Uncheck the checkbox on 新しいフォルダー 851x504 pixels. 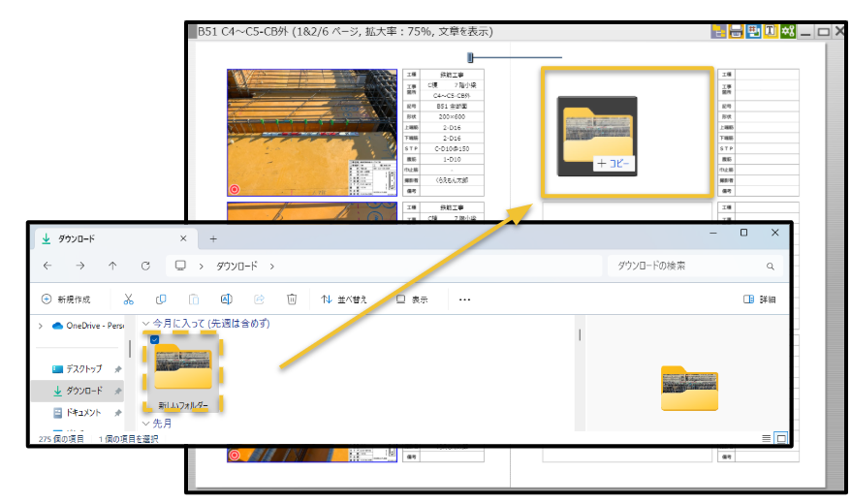154,339
